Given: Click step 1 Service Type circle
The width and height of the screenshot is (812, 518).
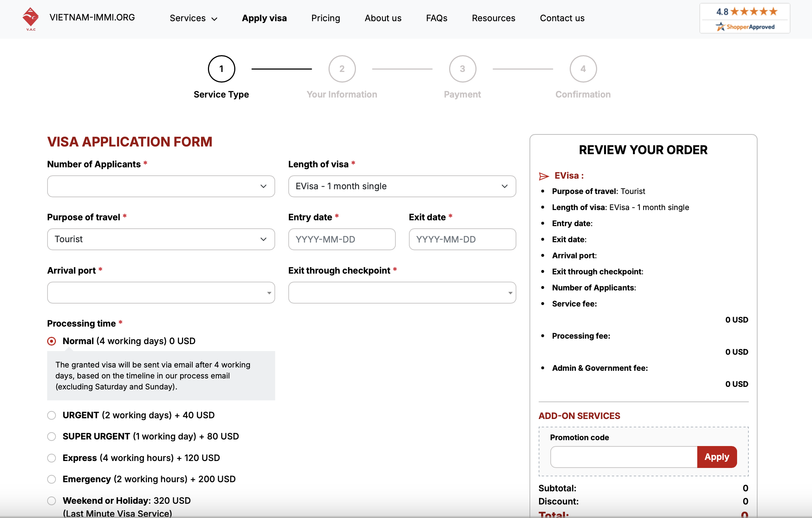Looking at the screenshot, I should (x=221, y=69).
